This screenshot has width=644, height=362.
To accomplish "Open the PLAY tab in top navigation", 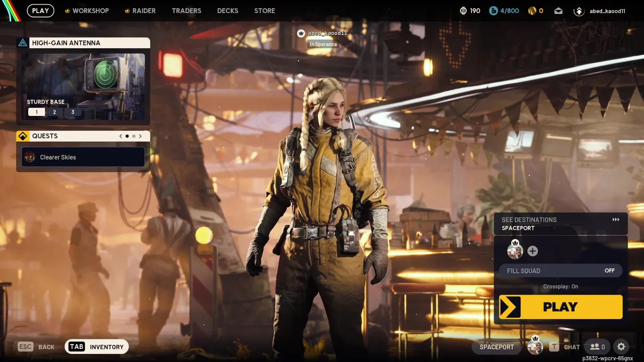I will (40, 11).
